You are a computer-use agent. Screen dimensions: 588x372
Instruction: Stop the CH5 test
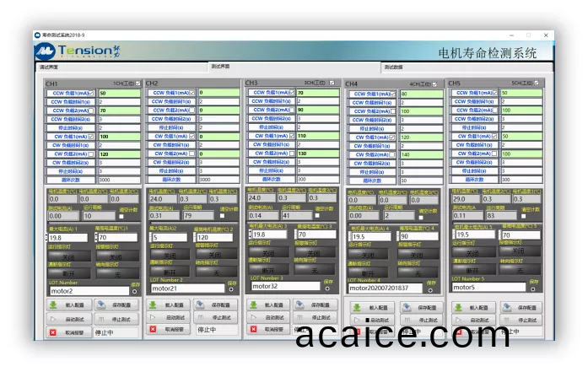tap(521, 320)
